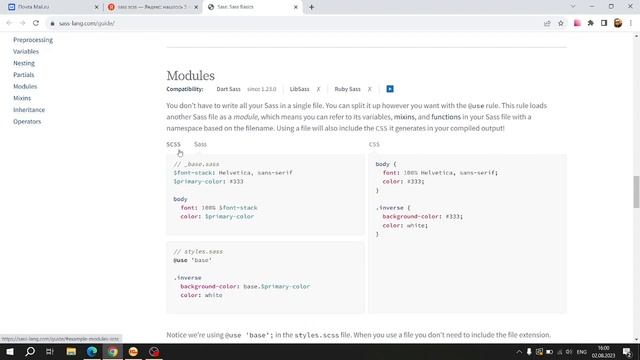This screenshot has height=360, width=640.
Task: Reload the page with refresh icon
Action: (36, 23)
